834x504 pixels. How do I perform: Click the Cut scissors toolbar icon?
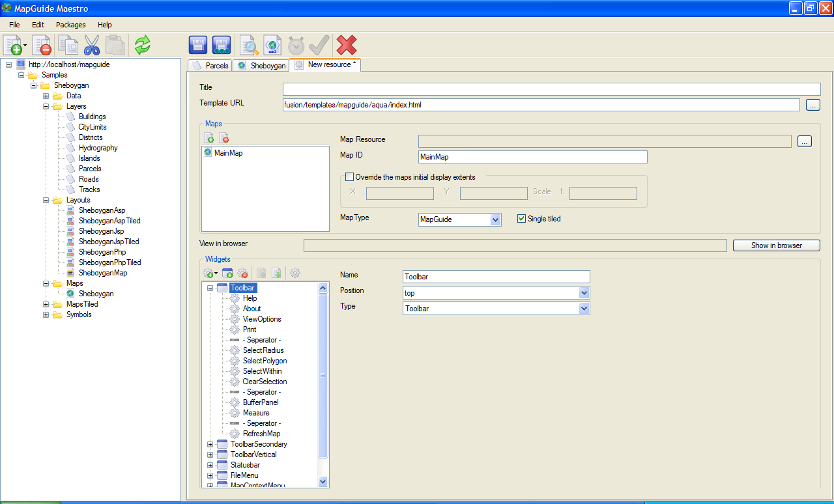coord(92,45)
